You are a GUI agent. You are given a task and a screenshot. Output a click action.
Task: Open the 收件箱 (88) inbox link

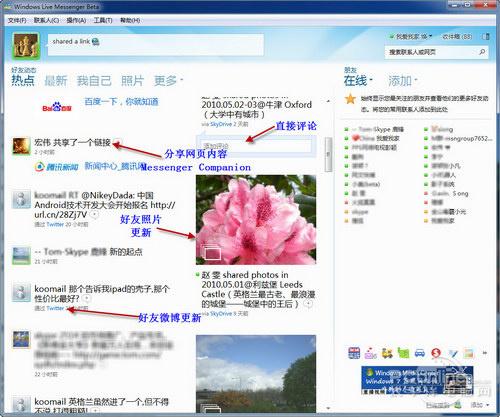tap(457, 36)
